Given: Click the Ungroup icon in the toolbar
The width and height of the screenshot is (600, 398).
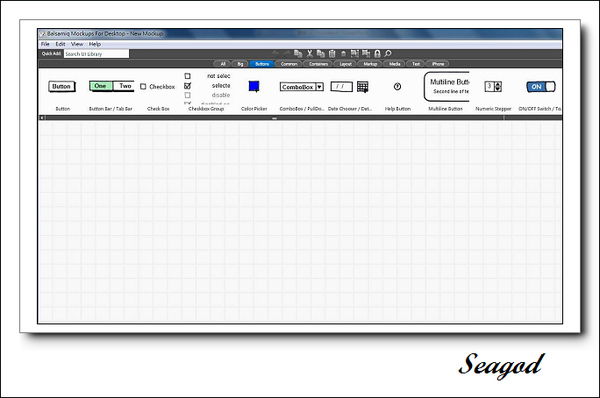Looking at the screenshot, I should click(366, 54).
